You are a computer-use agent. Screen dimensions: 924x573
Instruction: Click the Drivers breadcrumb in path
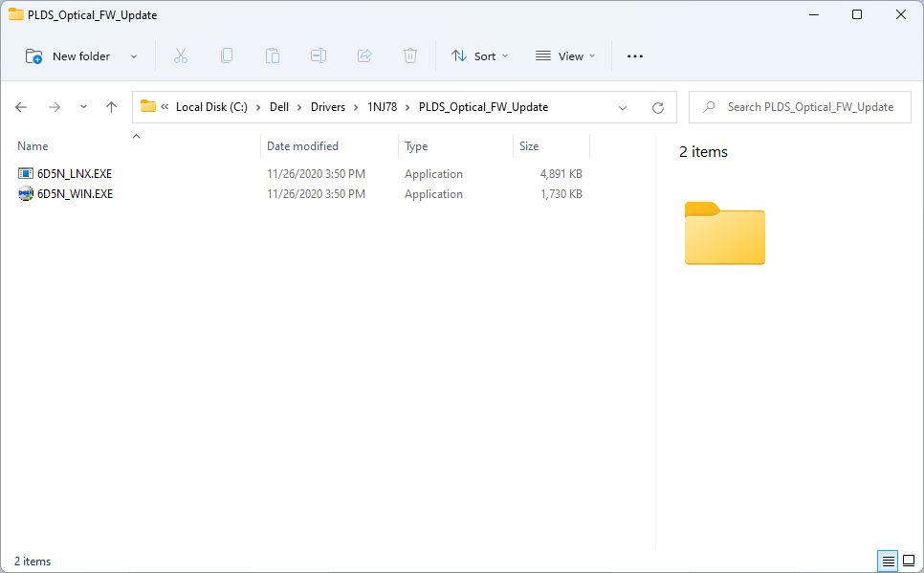(x=327, y=107)
